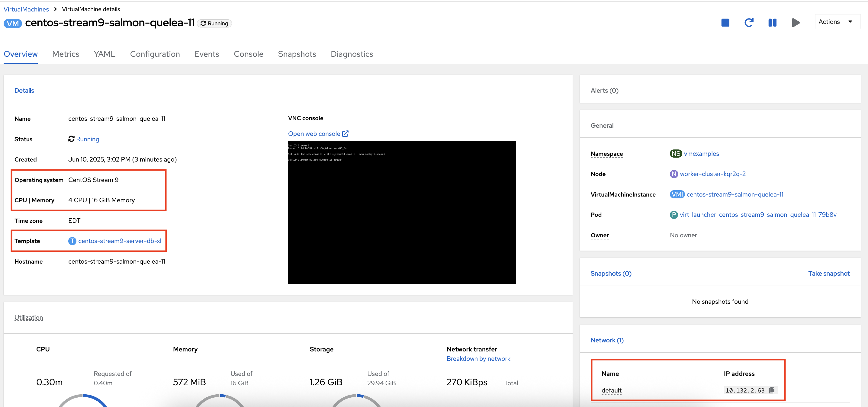Click the N node badge icon
Image resolution: width=868 pixels, height=407 pixels.
coord(674,174)
